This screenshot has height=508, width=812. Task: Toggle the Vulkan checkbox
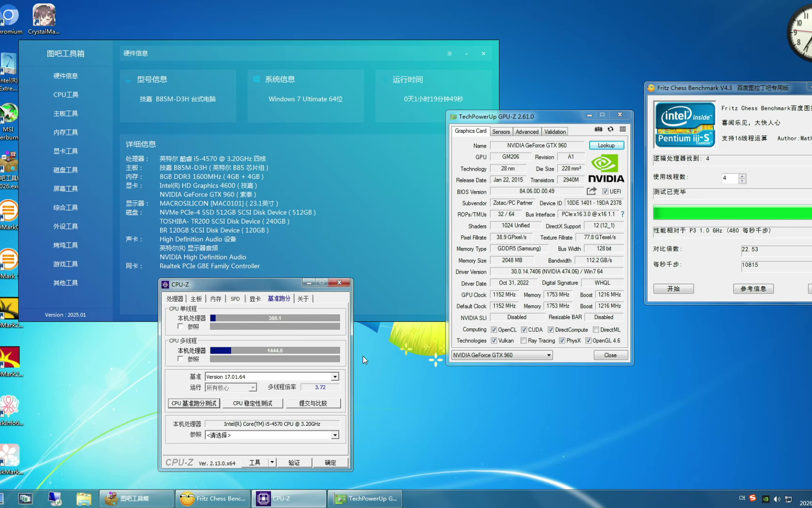coord(494,340)
